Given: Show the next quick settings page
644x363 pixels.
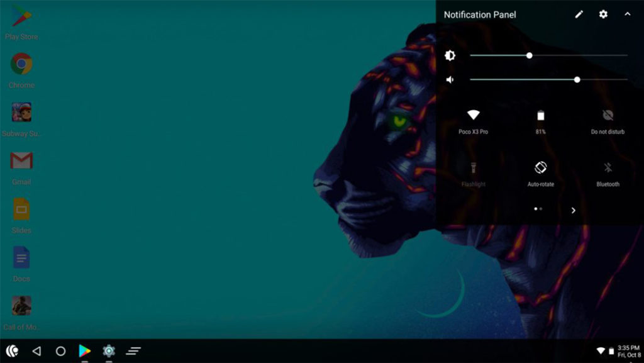Looking at the screenshot, I should pyautogui.click(x=573, y=210).
